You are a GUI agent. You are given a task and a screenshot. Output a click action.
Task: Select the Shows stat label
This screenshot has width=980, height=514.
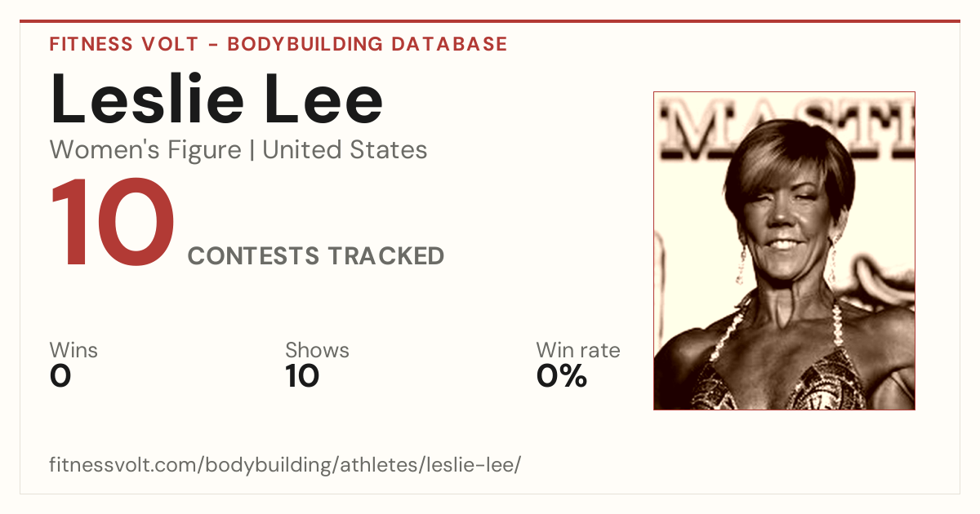point(317,350)
